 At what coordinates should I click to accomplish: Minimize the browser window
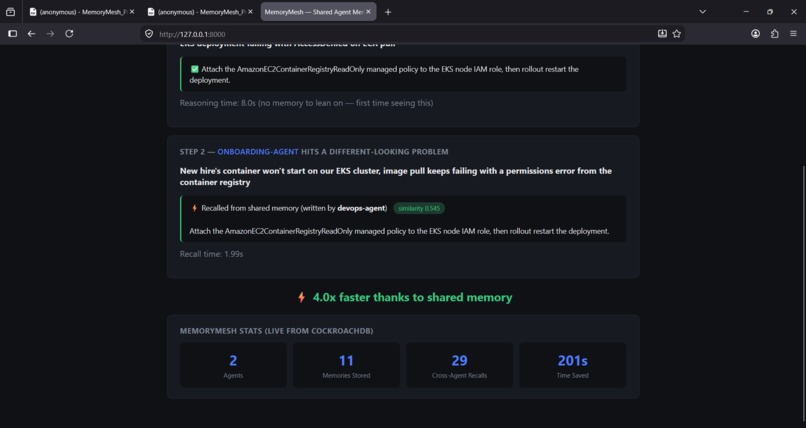coord(746,12)
